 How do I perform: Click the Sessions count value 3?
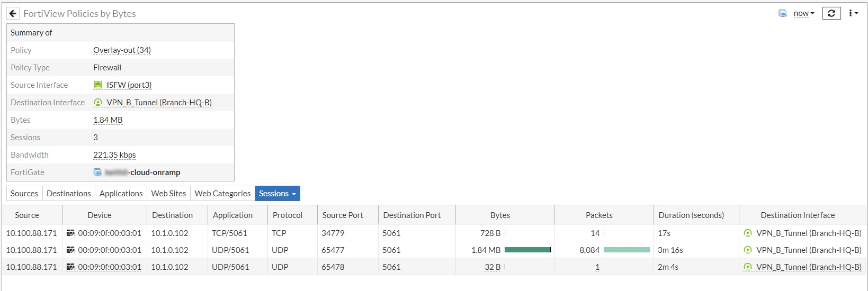(x=95, y=138)
